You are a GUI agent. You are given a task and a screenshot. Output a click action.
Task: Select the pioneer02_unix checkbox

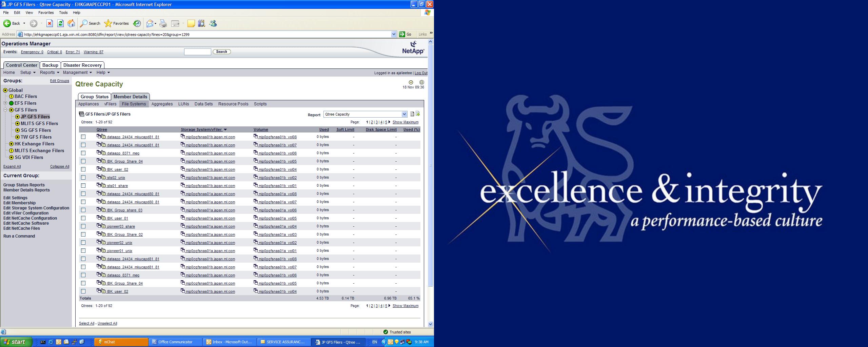(83, 243)
